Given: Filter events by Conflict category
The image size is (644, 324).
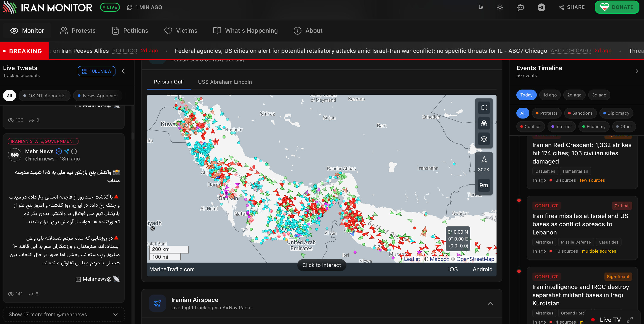Looking at the screenshot, I should (530, 127).
